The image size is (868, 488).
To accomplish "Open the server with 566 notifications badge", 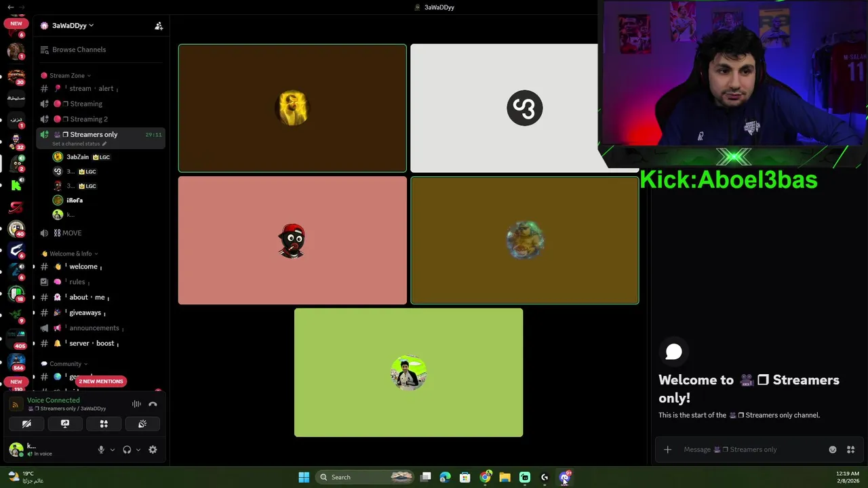I will pos(16,361).
